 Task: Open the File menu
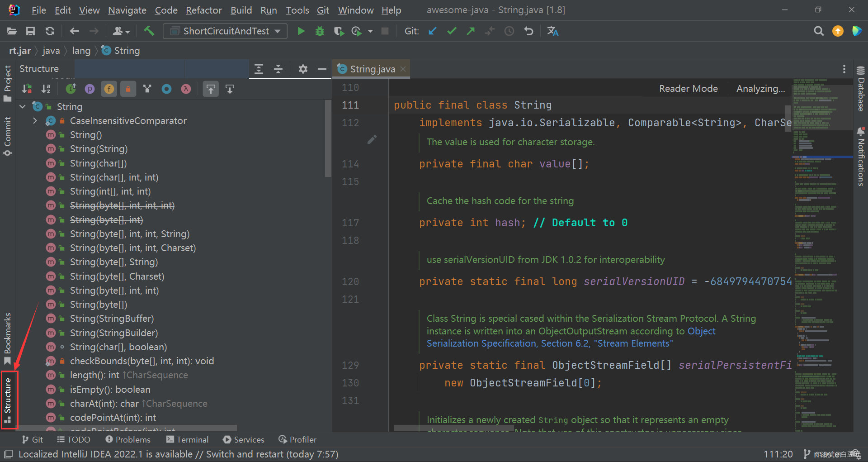[38, 10]
